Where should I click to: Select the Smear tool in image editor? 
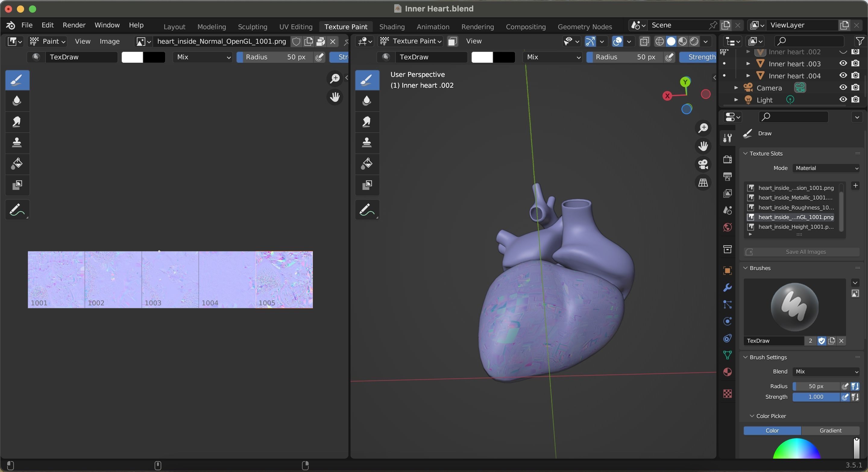(17, 122)
